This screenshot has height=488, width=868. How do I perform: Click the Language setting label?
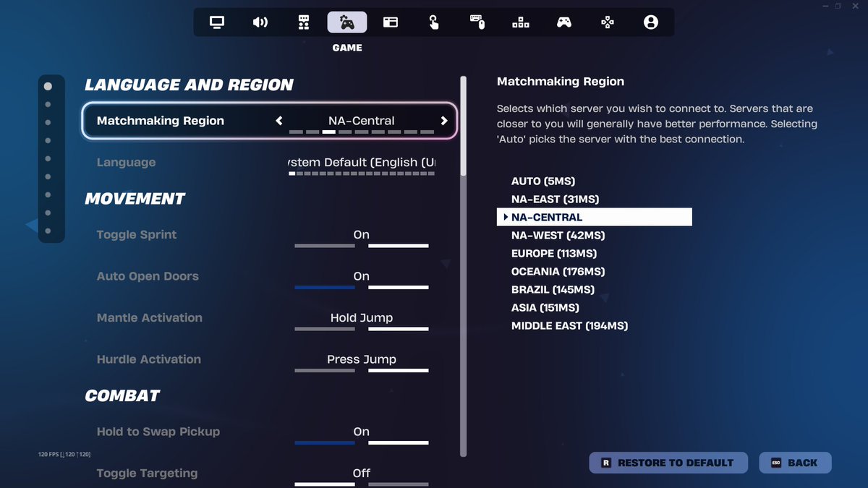click(126, 163)
